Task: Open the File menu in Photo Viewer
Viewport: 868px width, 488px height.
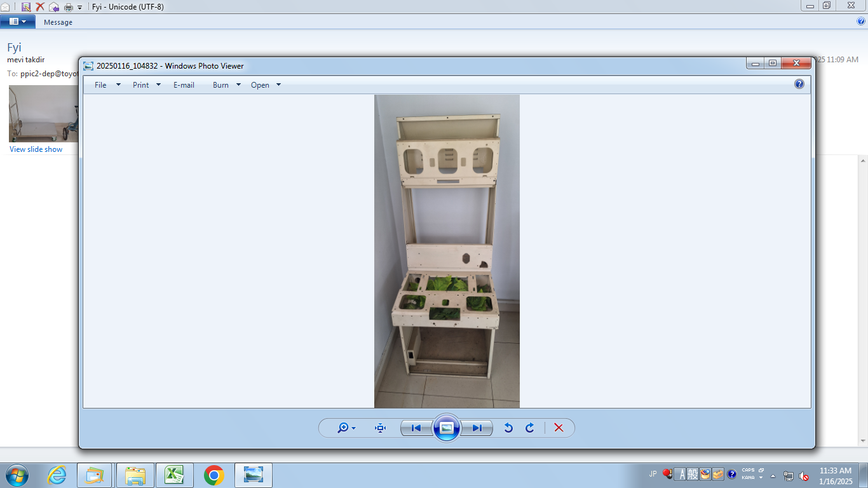Action: click(x=100, y=85)
